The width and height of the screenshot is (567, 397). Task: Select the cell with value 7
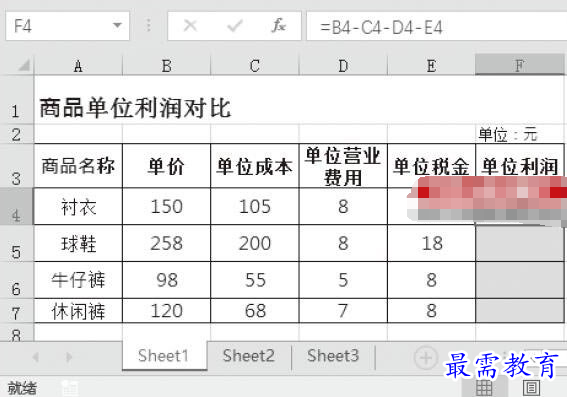[343, 311]
